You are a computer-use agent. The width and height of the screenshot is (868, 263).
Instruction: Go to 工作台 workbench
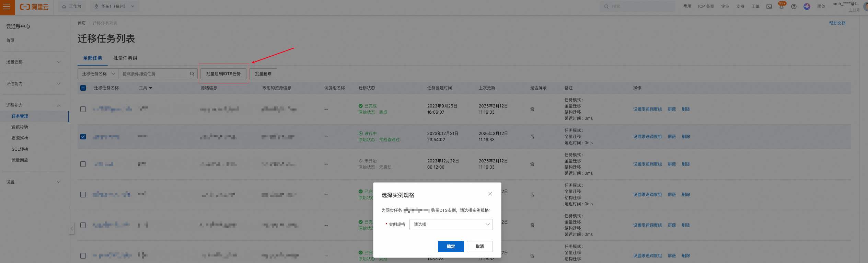tap(72, 7)
